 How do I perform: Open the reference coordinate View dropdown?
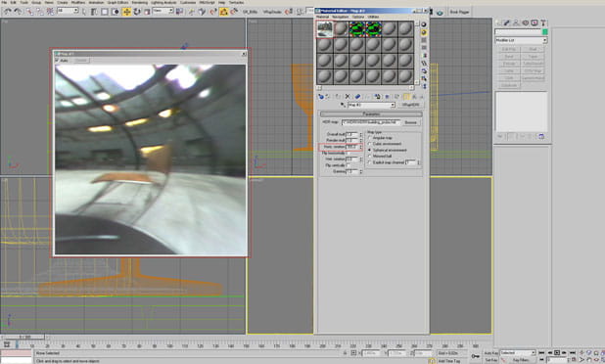(x=163, y=11)
